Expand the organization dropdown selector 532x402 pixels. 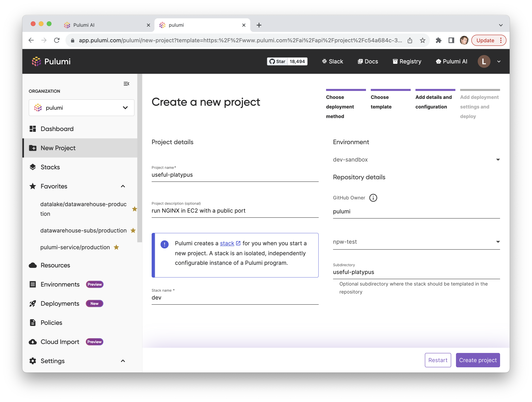pos(81,108)
